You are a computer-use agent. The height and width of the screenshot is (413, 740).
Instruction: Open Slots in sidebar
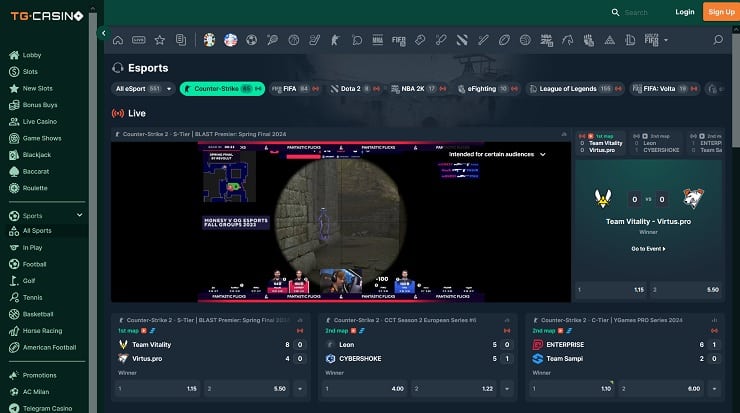click(30, 72)
